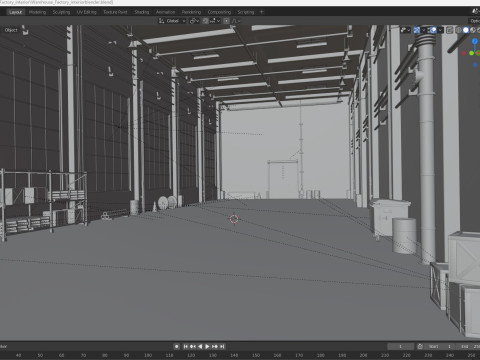Jump to the timeline end frame
This screenshot has height=360, width=480.
(222, 346)
